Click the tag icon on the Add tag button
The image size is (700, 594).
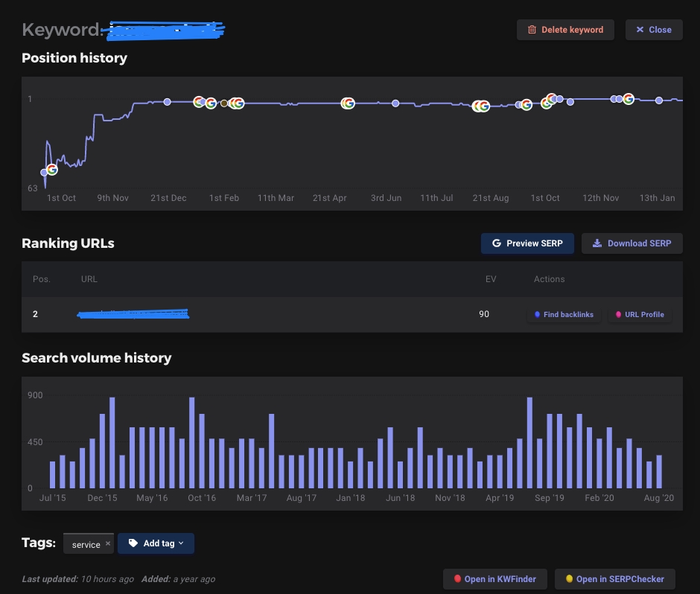point(134,543)
